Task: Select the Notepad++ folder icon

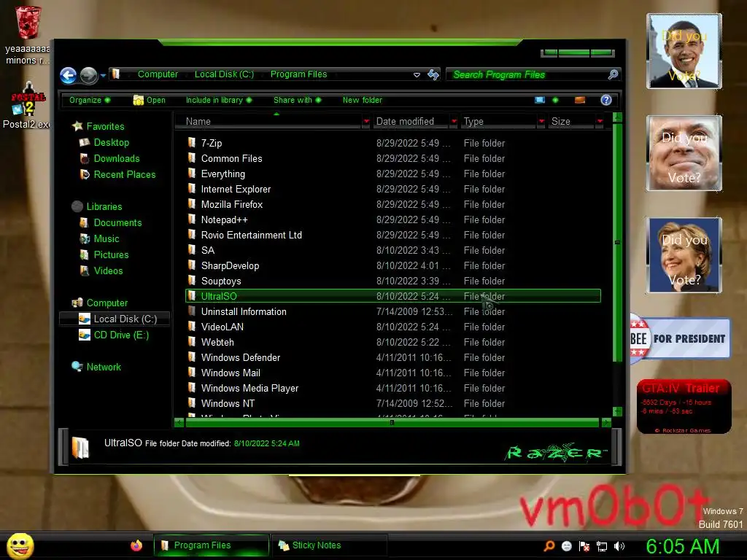Action: (192, 219)
